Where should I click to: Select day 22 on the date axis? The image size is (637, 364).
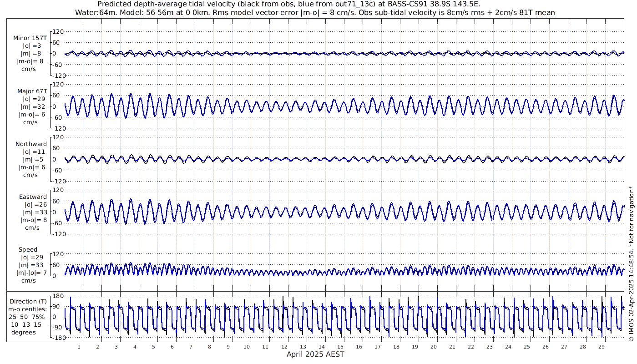click(470, 347)
